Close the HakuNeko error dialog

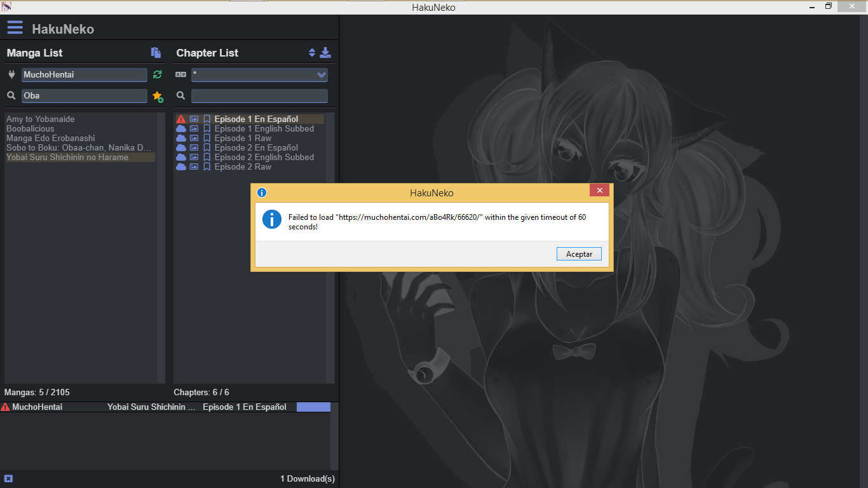(599, 191)
